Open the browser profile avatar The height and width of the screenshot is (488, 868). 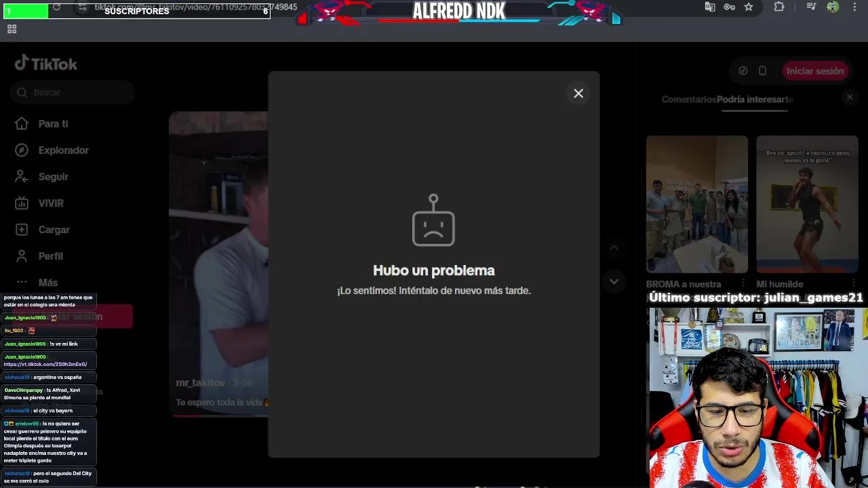click(833, 7)
